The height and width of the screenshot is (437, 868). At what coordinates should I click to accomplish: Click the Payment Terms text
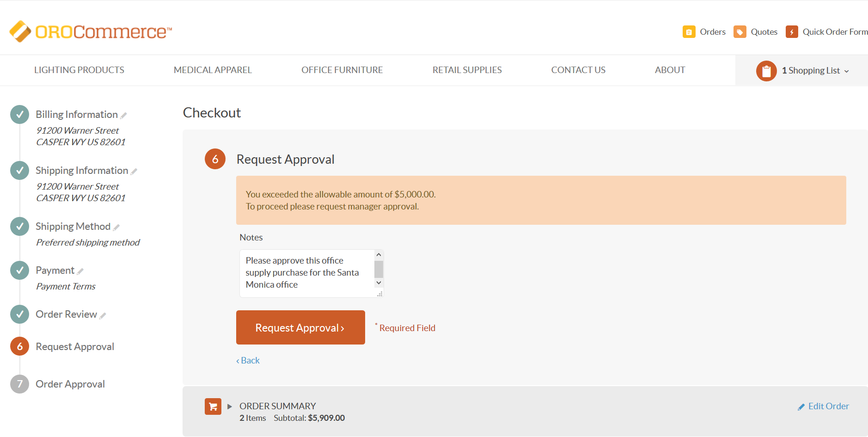pos(66,286)
